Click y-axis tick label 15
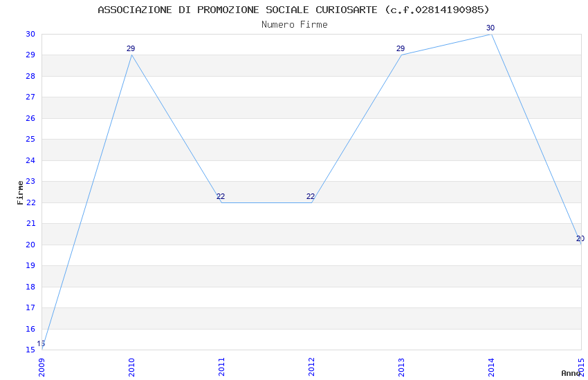The image size is (588, 380). coord(30,350)
